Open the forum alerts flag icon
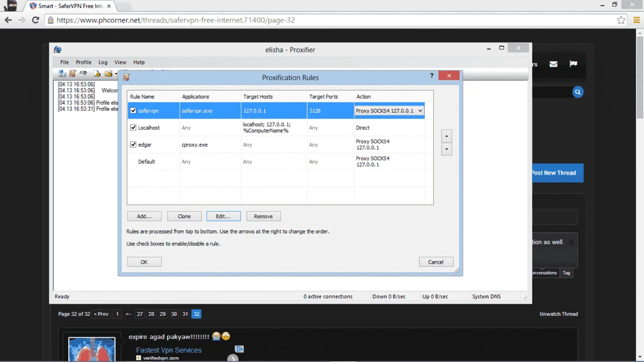This screenshot has width=644, height=362. [x=574, y=63]
